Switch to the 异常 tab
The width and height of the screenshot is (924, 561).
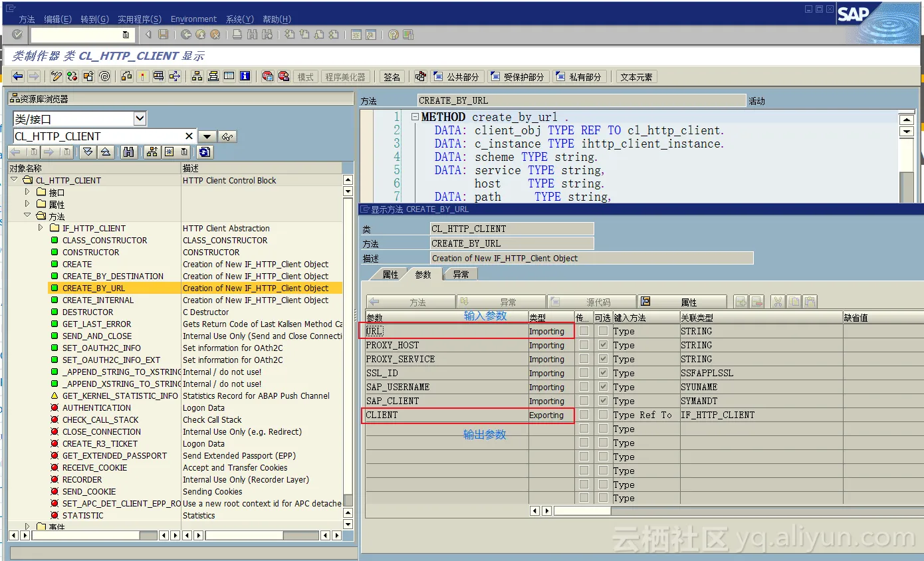(461, 274)
